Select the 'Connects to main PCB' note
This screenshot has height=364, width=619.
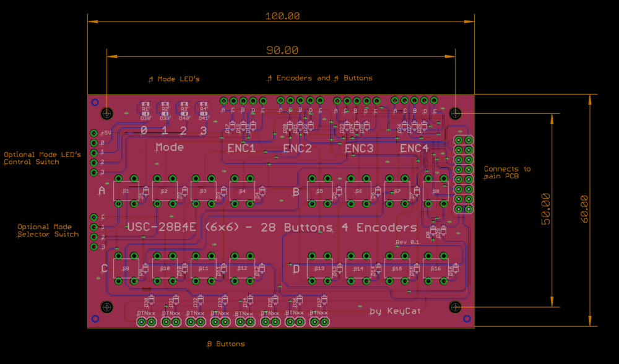507,173
